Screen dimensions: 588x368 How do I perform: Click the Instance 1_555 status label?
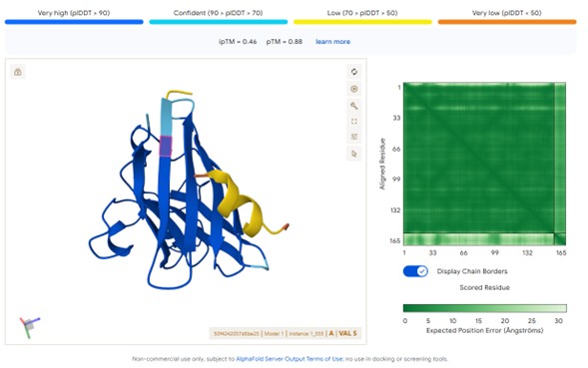coord(306,333)
